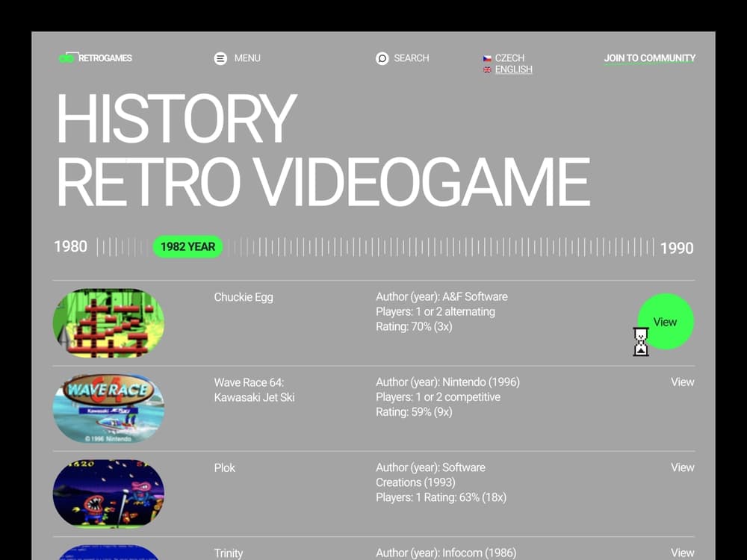Click 'Rating: 70% (3x)' text
This screenshot has width=747, height=560.
pyautogui.click(x=414, y=327)
